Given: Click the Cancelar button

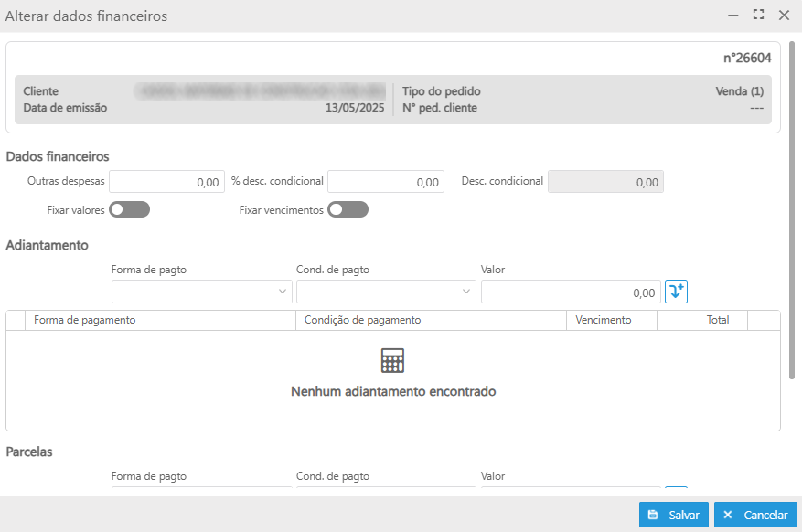Looking at the screenshot, I should (755, 515).
